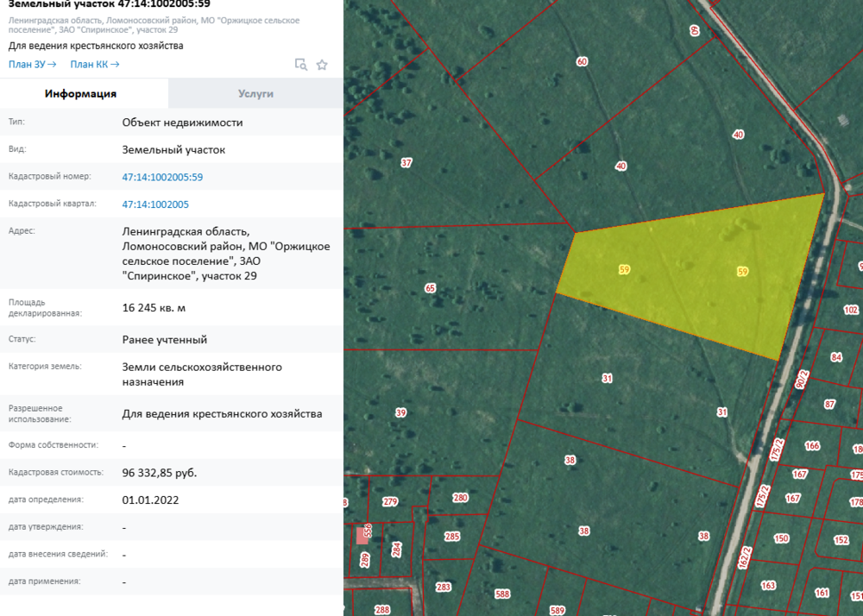Select parcel 65 on the map
Screen dimensions: 863x616
[x=431, y=288]
